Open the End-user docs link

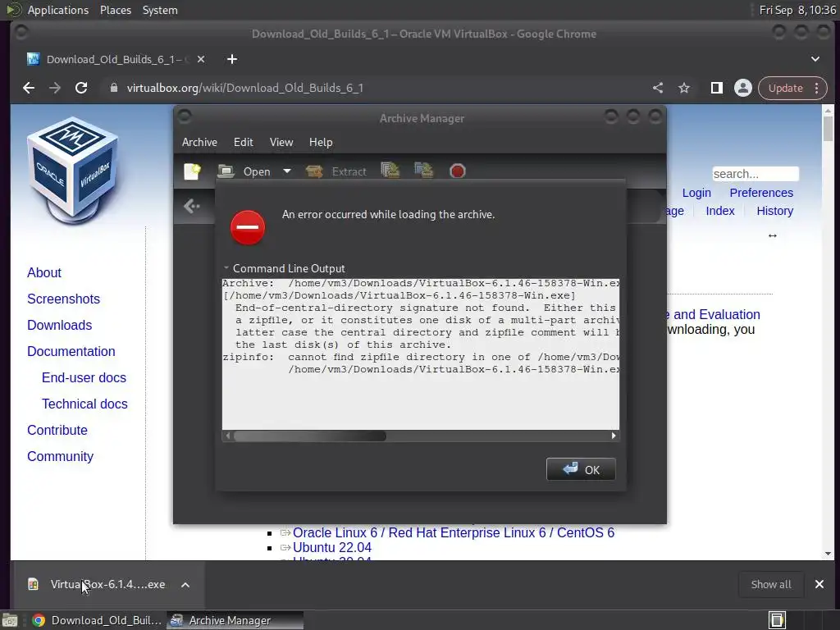click(x=84, y=377)
